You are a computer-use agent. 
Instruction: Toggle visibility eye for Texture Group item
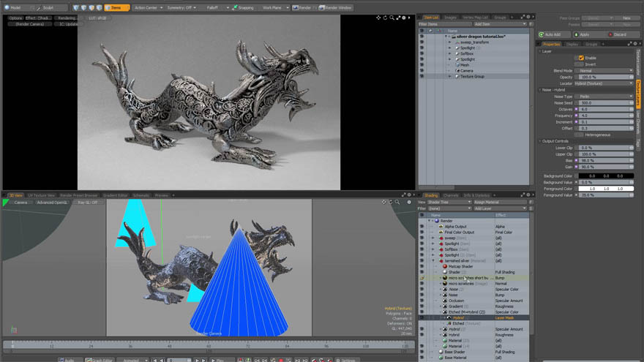click(x=422, y=76)
